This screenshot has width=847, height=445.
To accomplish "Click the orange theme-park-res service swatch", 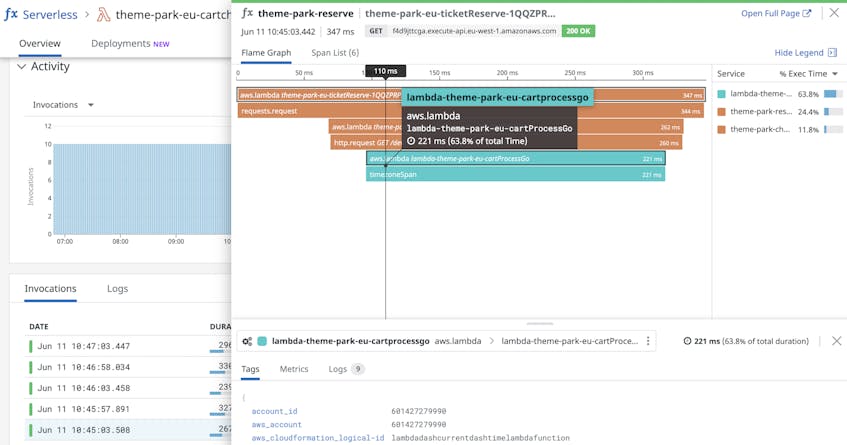I will [721, 112].
